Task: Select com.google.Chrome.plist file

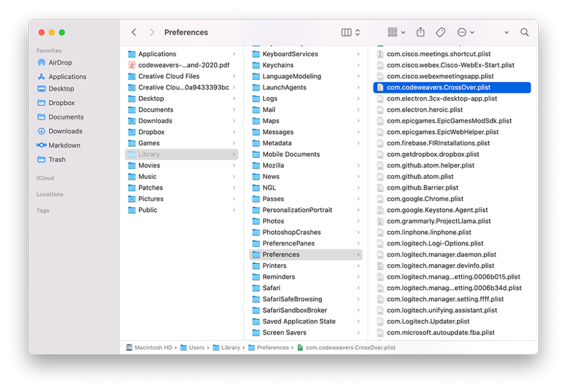Action: pos(425,199)
